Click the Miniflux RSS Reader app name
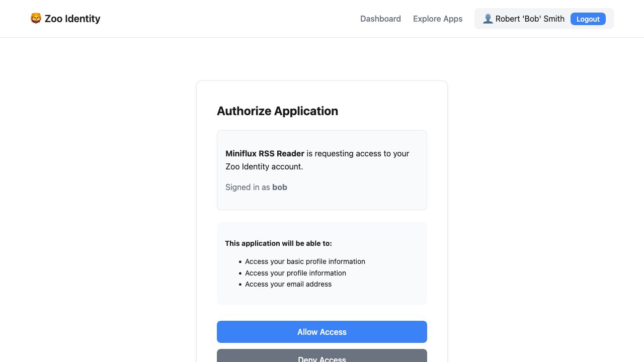 pos(265,153)
